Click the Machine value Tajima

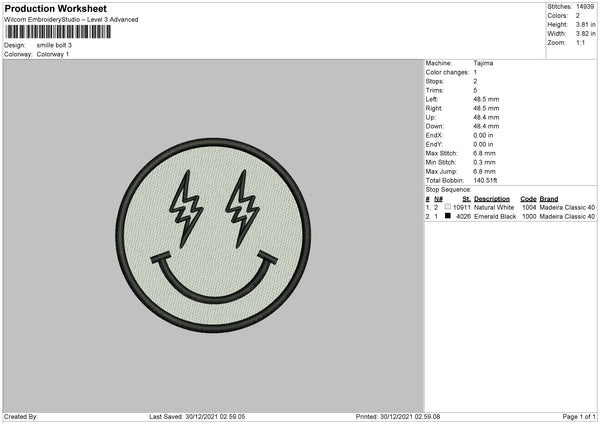click(x=483, y=63)
